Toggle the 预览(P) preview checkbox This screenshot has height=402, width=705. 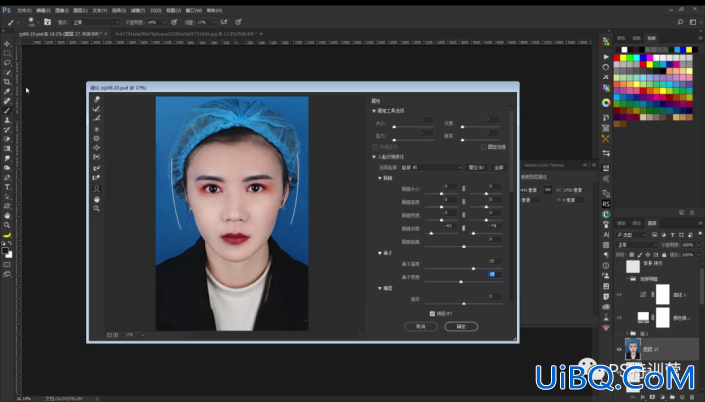(432, 314)
